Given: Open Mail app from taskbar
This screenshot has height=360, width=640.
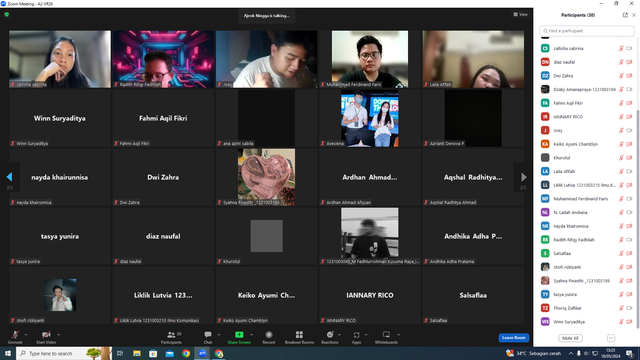Looking at the screenshot, I should (x=170, y=353).
